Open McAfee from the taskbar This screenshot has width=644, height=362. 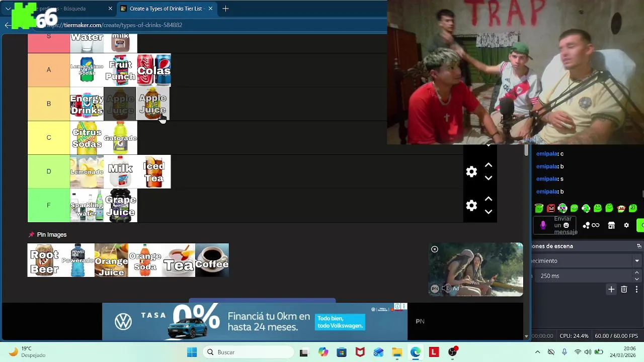pos(360,352)
